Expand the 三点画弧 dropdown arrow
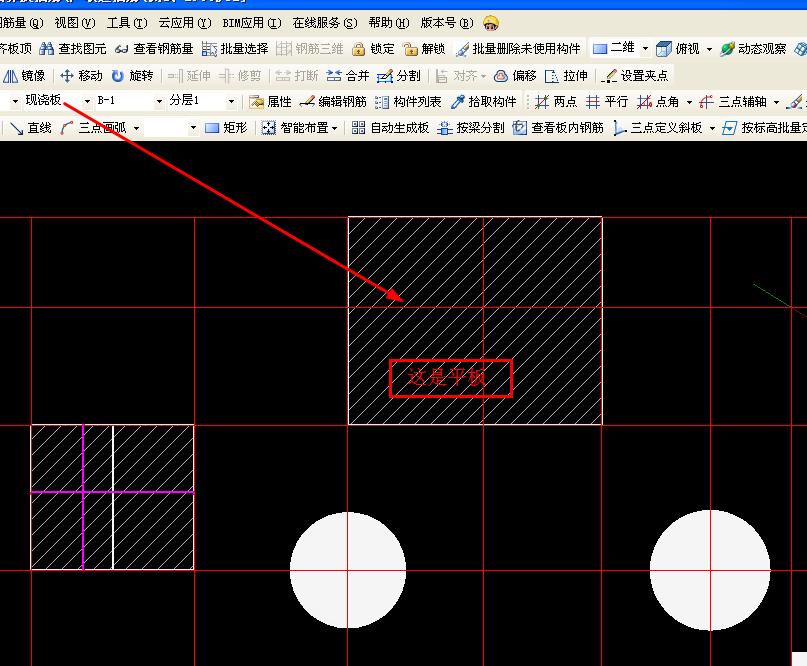This screenshot has width=807, height=666. 136,128
